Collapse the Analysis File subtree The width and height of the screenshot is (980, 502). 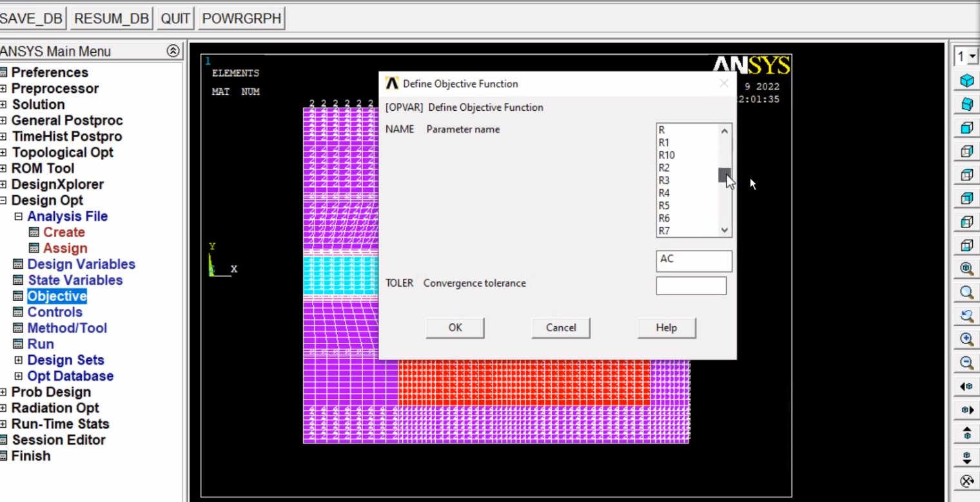click(x=18, y=217)
